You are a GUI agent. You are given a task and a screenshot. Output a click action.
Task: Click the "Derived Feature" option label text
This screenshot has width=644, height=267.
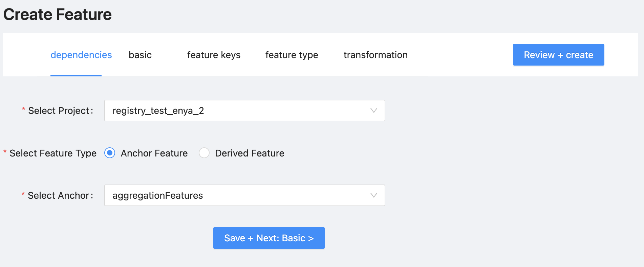point(250,153)
